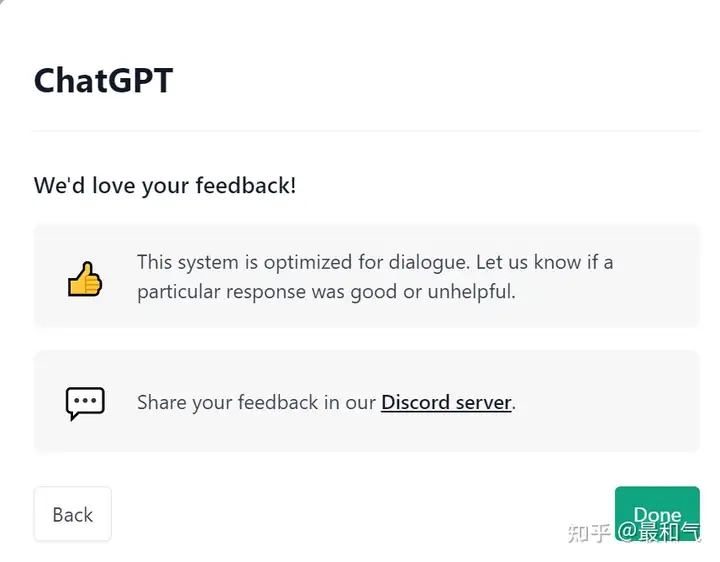Finish the feedback intro via Done
This screenshot has height=562, width=720.
tap(657, 514)
